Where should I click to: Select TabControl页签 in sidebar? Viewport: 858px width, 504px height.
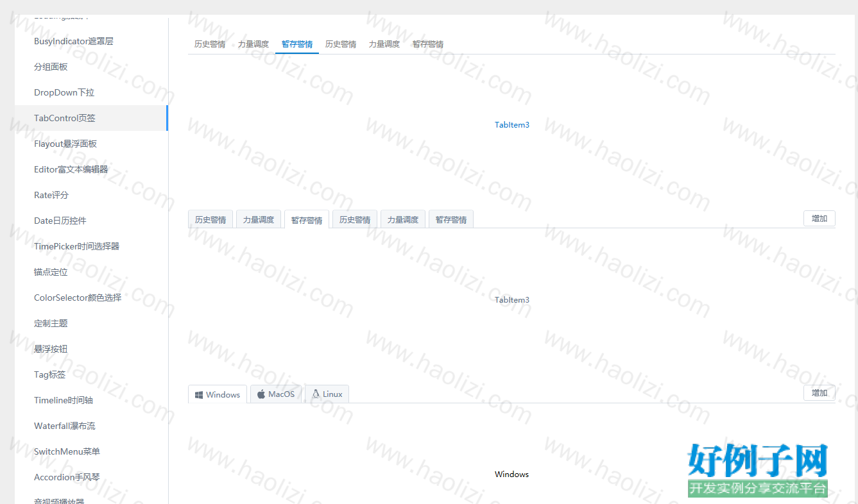pos(91,118)
